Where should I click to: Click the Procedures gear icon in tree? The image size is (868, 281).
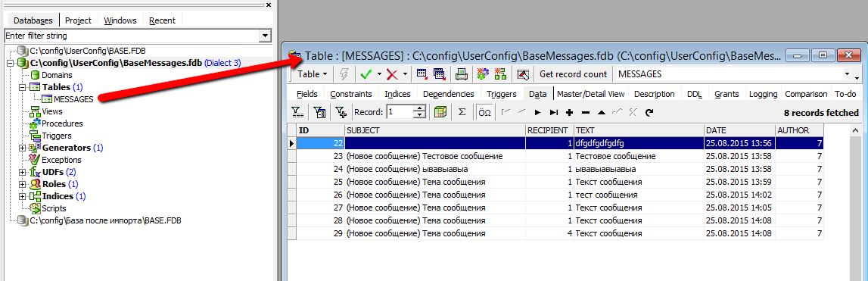[x=36, y=123]
